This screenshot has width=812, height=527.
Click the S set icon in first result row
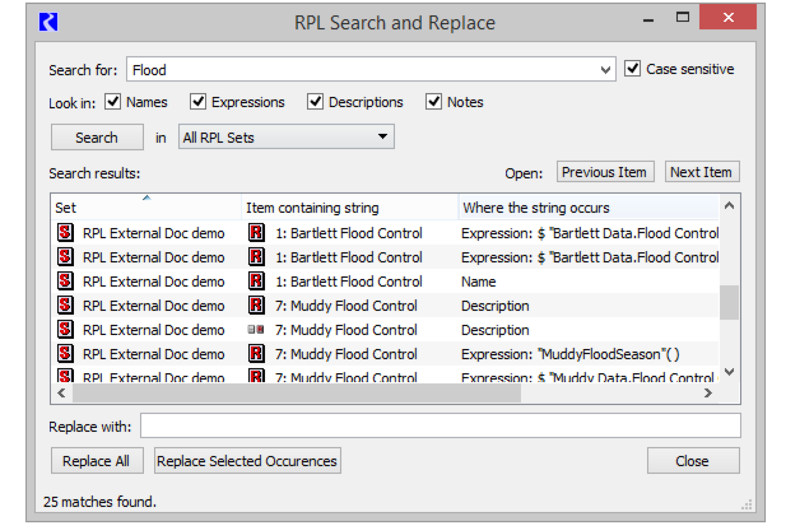(x=65, y=233)
